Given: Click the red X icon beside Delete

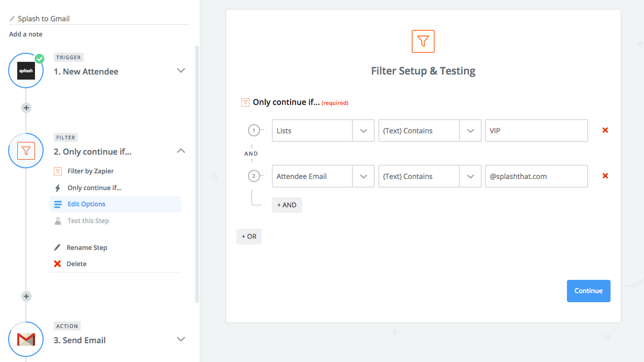Looking at the screenshot, I should point(57,264).
